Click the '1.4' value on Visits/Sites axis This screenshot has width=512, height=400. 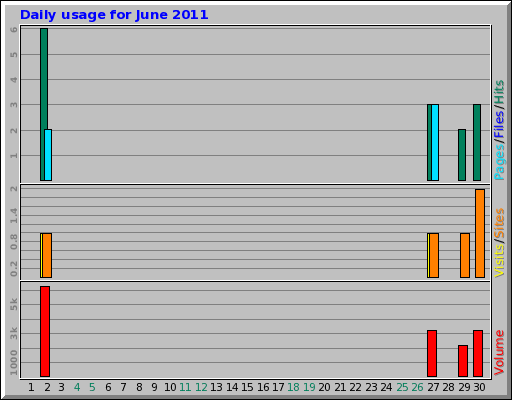[x=14, y=215]
